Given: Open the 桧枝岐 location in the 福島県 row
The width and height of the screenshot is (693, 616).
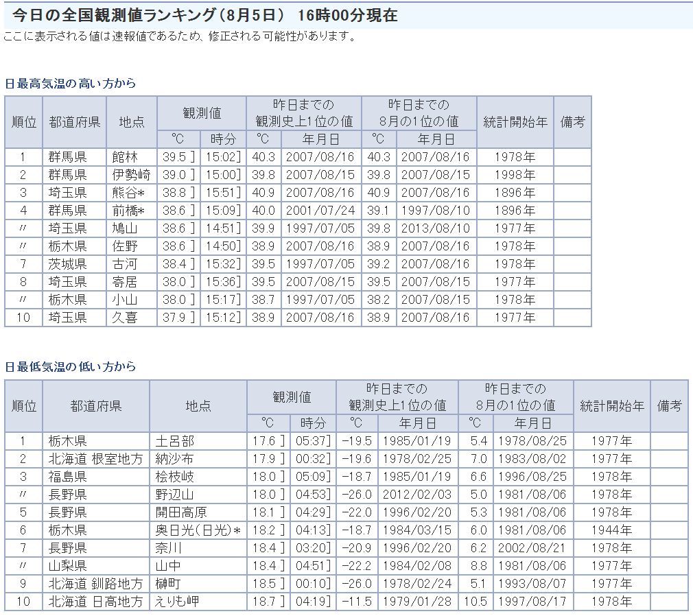Looking at the screenshot, I should pos(175,477).
